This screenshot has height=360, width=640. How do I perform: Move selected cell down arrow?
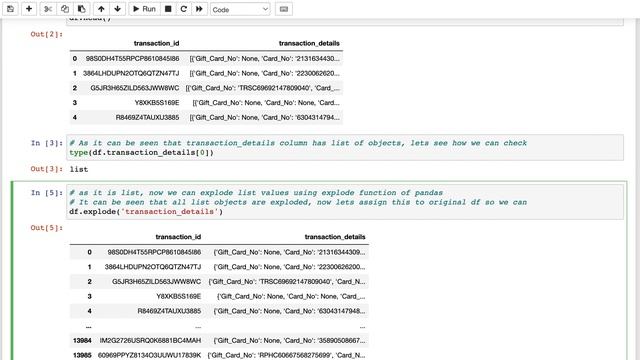pyautogui.click(x=118, y=9)
